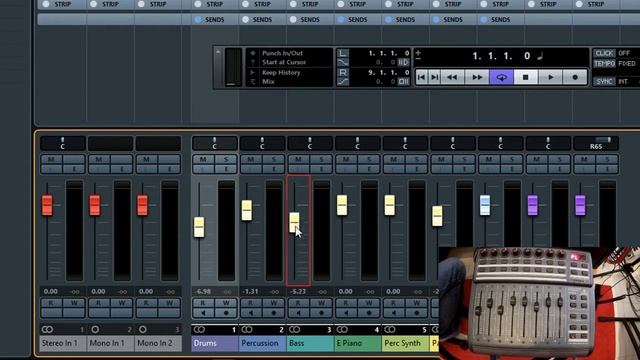Enable read automation on E Piano channel
Screen dimensions: 640x360
coord(346,303)
